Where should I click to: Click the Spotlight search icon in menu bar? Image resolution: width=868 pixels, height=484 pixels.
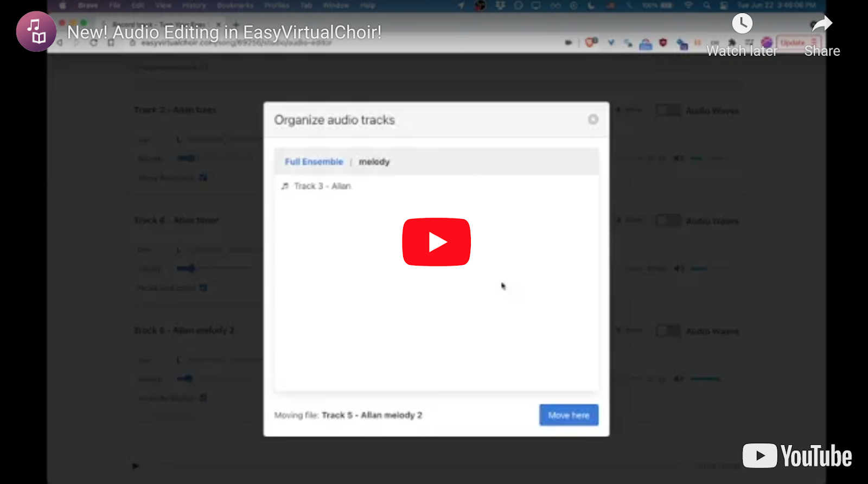click(706, 5)
